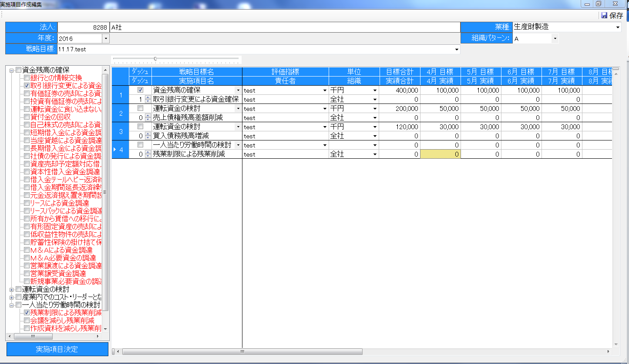Click the grid horizontal scrollbar right arrow
The image size is (629, 364).
[x=609, y=351]
